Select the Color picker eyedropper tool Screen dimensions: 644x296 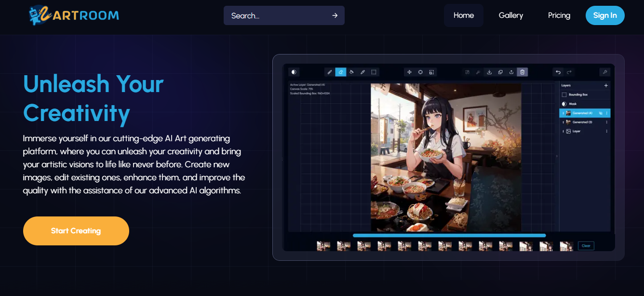click(x=362, y=72)
